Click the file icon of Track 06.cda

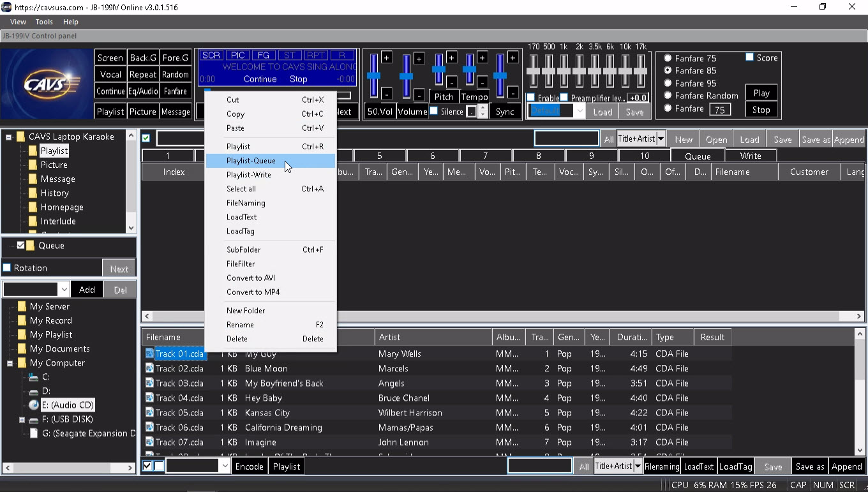tap(149, 427)
